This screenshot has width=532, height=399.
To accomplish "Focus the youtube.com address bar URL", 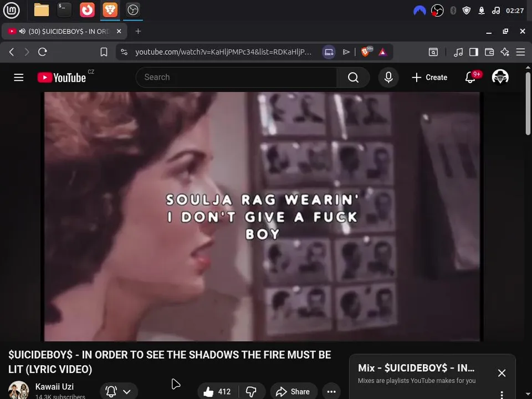I will pyautogui.click(x=223, y=52).
